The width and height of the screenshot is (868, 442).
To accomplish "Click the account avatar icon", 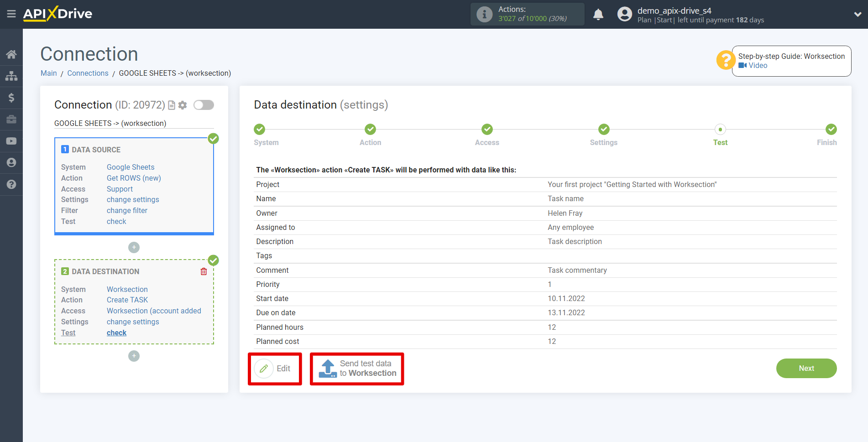I will (x=625, y=14).
